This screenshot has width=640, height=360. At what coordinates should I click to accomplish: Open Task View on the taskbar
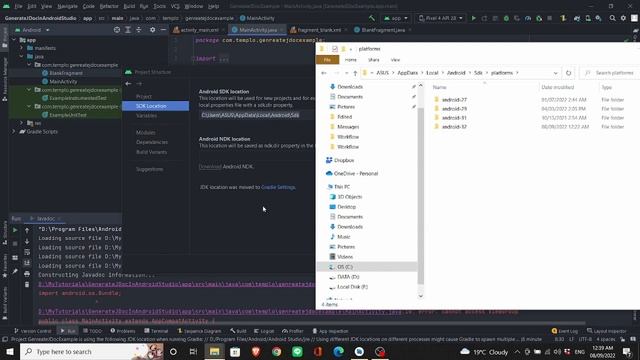pos(193,351)
